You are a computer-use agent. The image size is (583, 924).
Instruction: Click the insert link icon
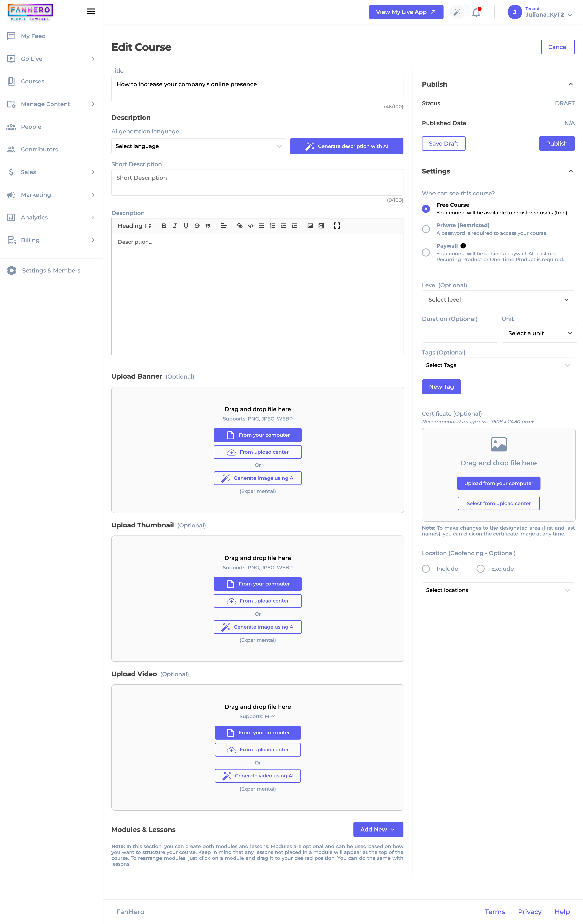click(x=240, y=226)
